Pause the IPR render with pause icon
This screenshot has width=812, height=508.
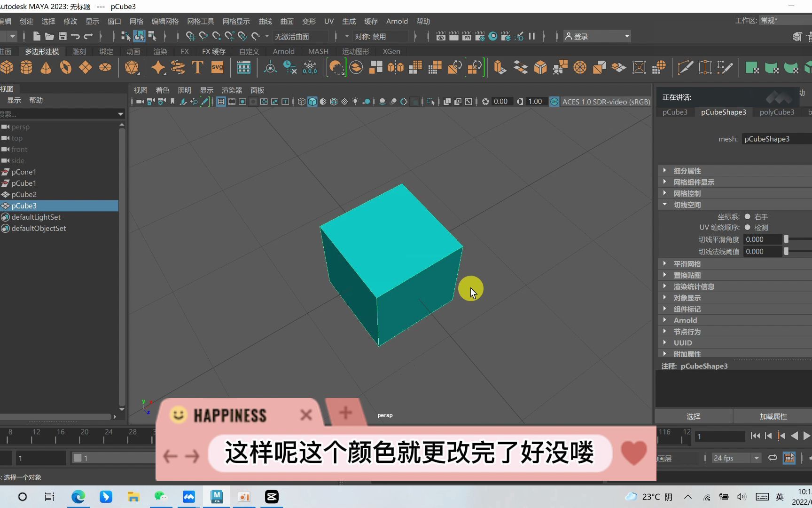click(x=532, y=36)
